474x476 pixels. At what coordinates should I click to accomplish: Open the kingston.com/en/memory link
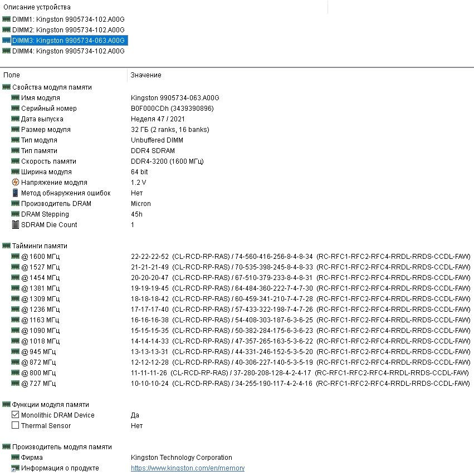pyautogui.click(x=188, y=468)
